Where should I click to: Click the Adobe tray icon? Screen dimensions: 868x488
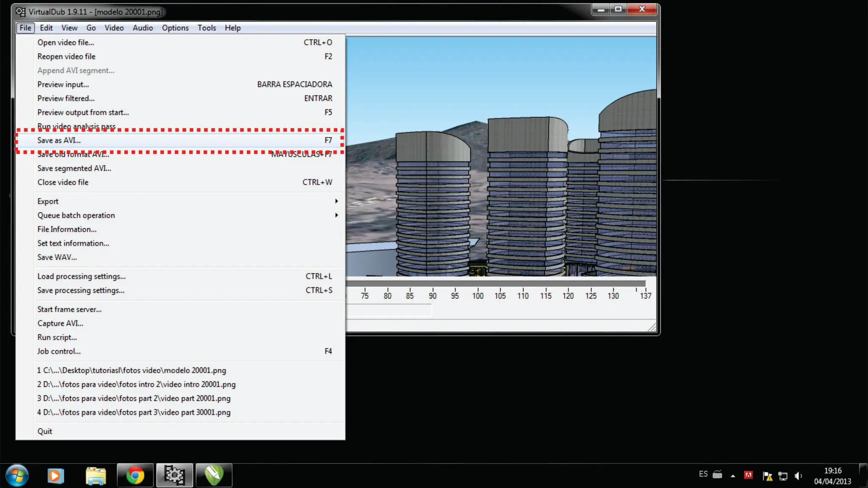tap(748, 475)
